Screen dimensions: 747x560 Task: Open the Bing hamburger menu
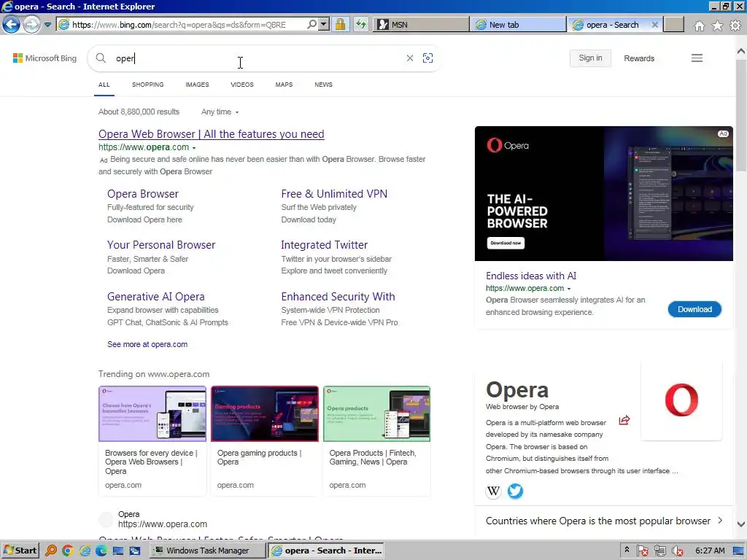tap(697, 58)
